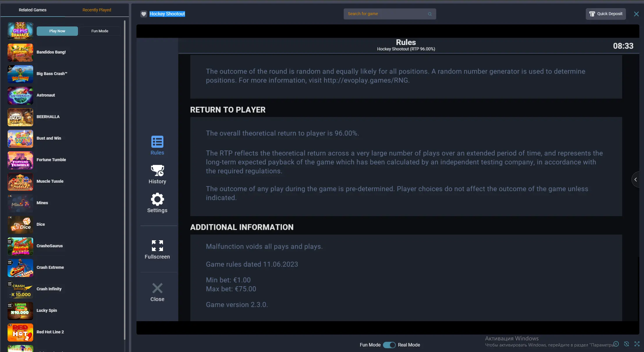This screenshot has width=644, height=352.
Task: Select Big Bass Crash game title
Action: (52, 74)
